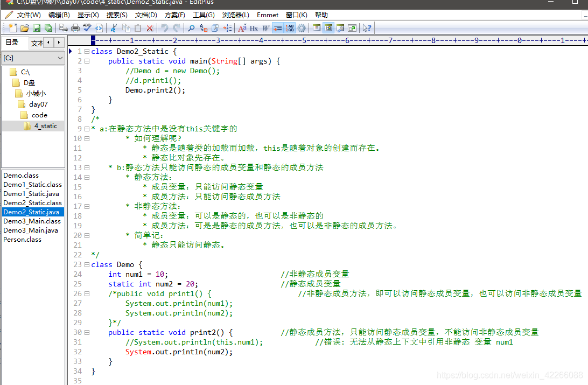Select the code folder
The height and width of the screenshot is (385, 588).
coord(39,115)
